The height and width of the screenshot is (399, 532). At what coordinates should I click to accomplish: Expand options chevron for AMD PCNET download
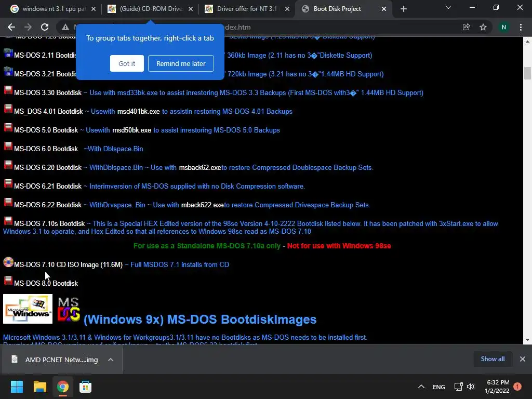[111, 360]
